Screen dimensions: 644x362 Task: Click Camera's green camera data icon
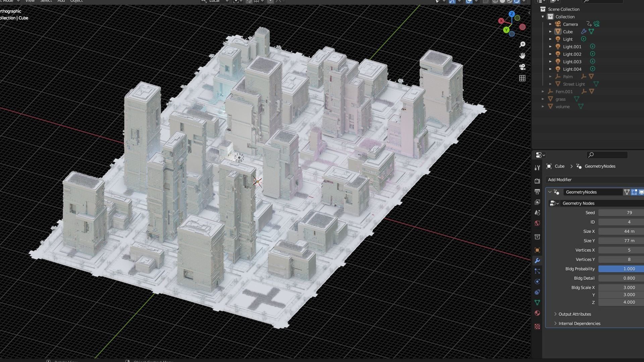coord(596,24)
